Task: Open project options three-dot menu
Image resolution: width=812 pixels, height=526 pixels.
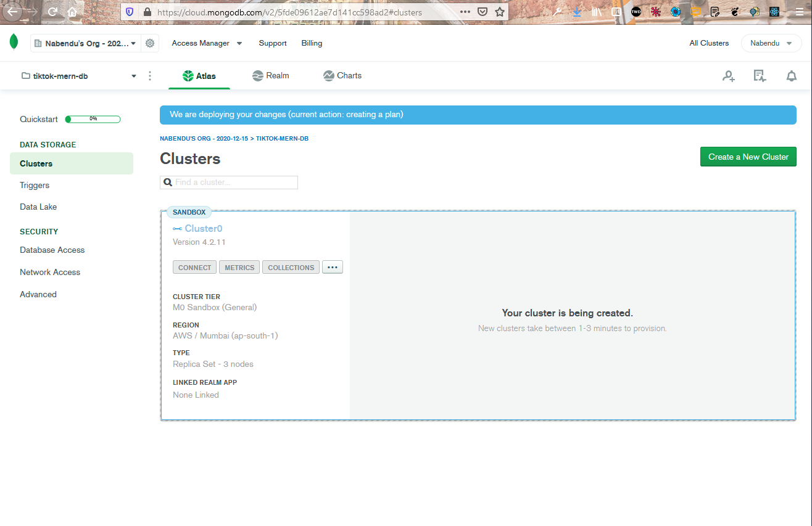Action: tap(150, 76)
